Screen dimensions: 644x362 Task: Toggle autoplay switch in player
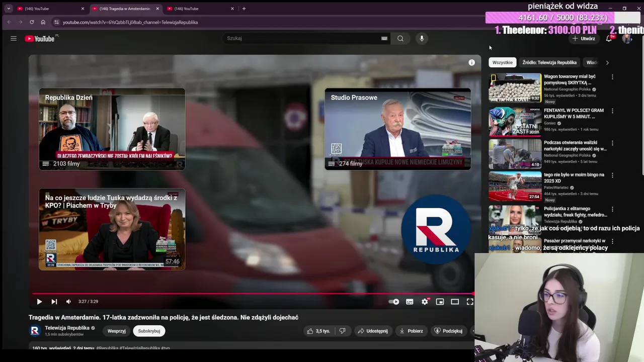pos(394,302)
